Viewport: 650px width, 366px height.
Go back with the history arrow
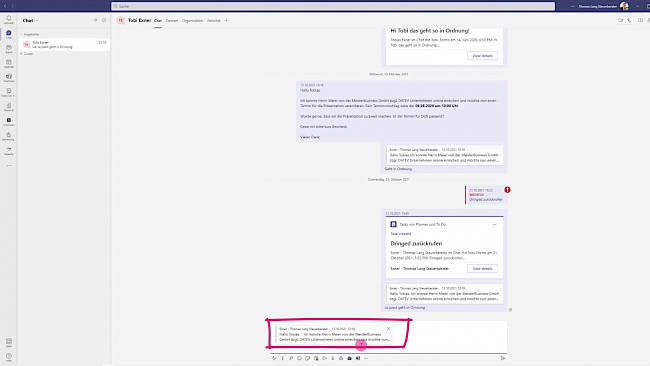(5, 6)
